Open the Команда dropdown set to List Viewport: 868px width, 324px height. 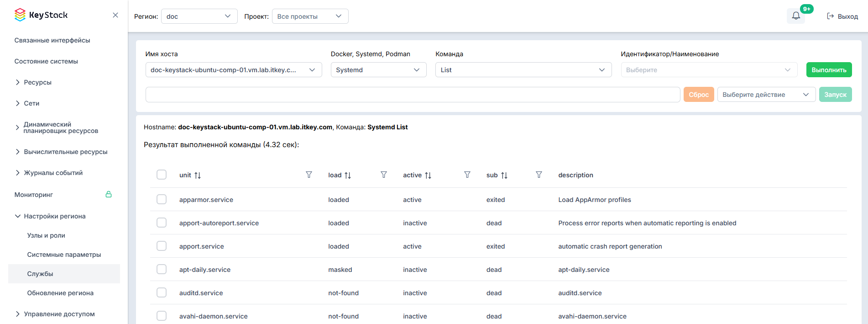pos(523,70)
